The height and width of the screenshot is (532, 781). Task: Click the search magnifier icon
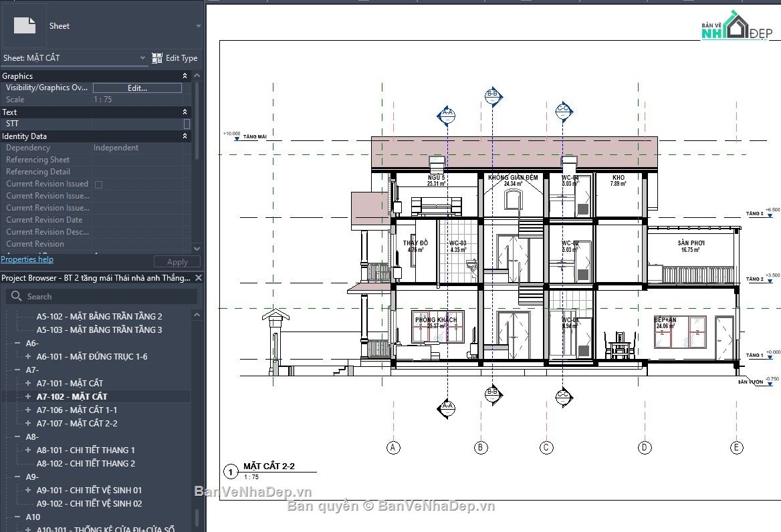[16, 296]
